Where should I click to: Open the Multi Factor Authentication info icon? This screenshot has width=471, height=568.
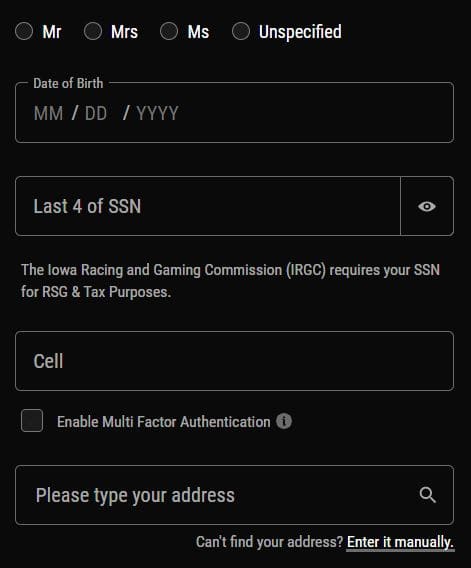(284, 421)
